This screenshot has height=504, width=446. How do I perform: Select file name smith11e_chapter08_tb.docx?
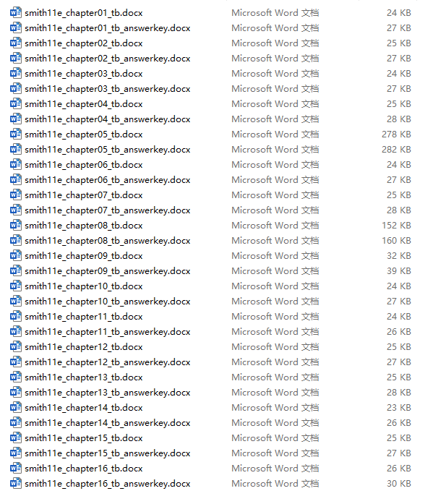click(x=84, y=226)
